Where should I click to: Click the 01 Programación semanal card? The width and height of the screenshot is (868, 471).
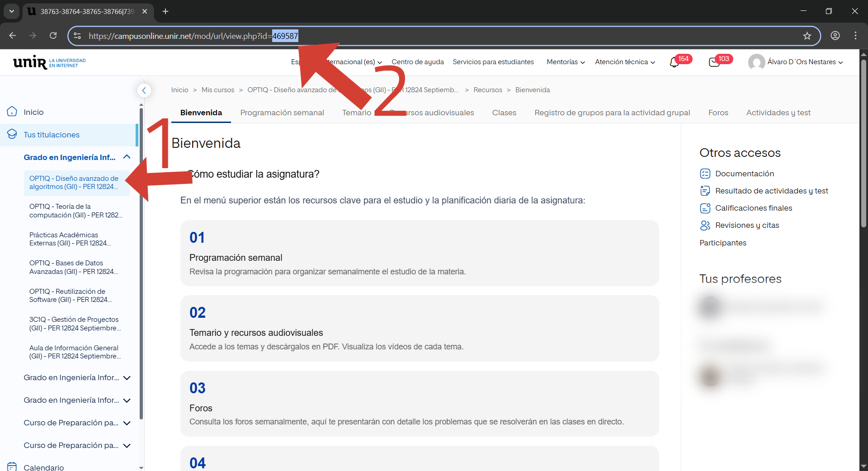coord(420,253)
